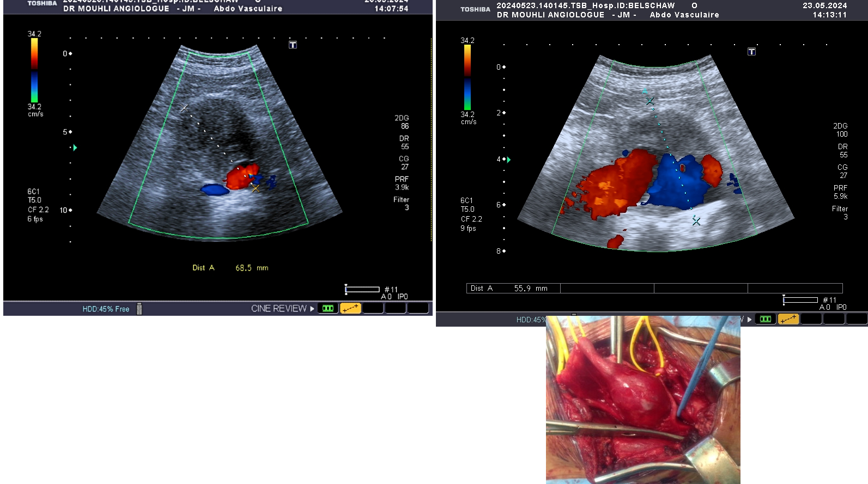This screenshot has width=868, height=484.
Task: Click the right panel cine frame progress bar
Action: point(800,300)
